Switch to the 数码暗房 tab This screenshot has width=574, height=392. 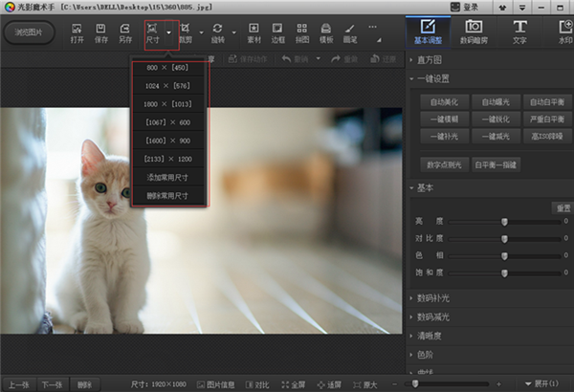[473, 32]
